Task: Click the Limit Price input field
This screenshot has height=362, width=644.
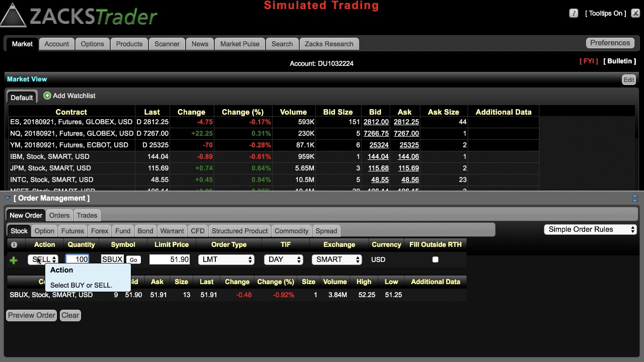Action: [170, 259]
